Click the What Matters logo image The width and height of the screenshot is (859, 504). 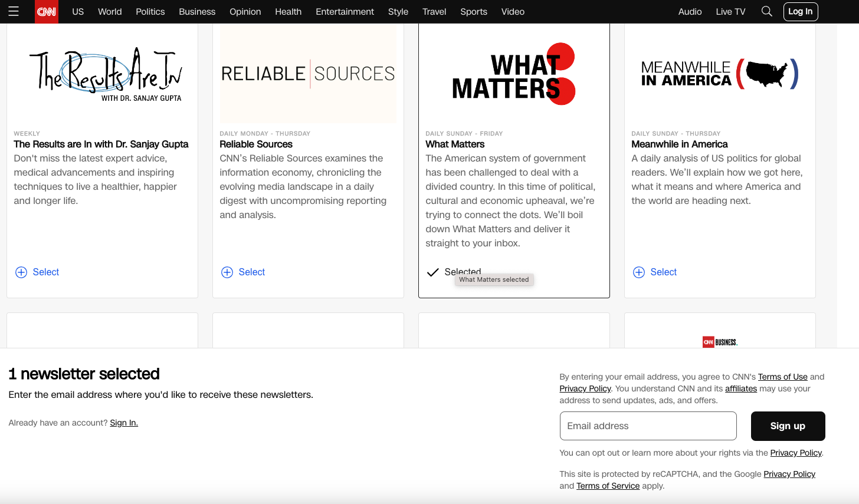click(x=513, y=74)
